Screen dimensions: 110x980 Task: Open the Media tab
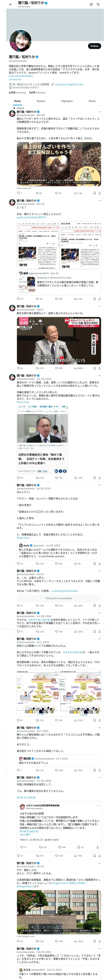92,101
